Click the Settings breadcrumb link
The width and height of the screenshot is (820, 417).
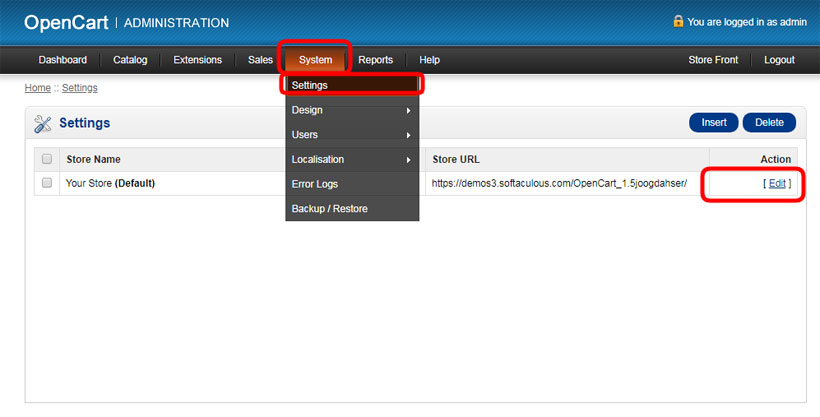79,88
